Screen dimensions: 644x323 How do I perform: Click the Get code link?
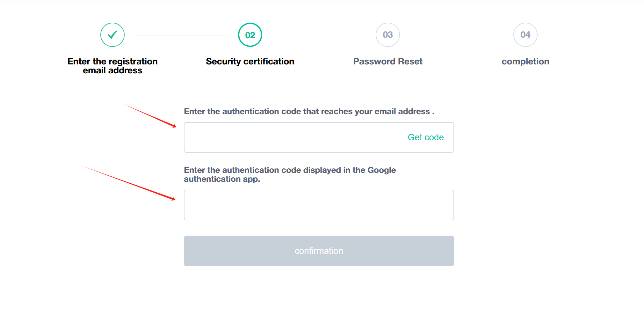coord(426,137)
